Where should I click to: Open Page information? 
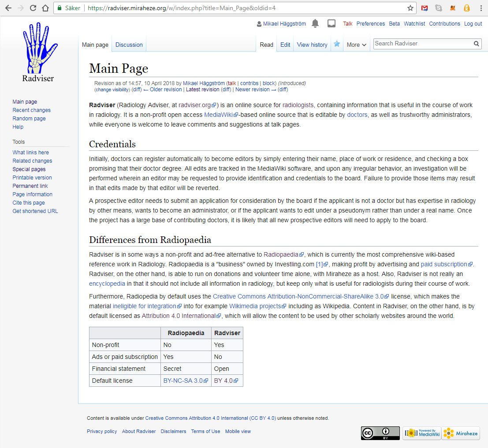click(x=32, y=194)
